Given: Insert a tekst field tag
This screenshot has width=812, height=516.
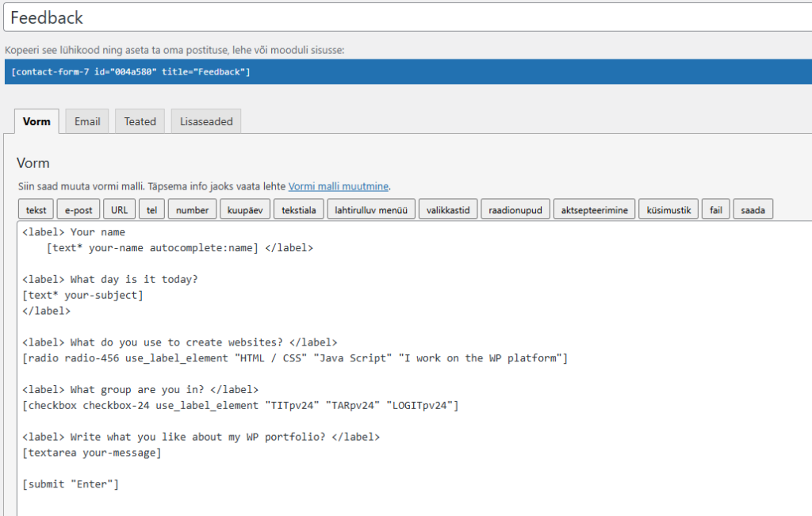Looking at the screenshot, I should [x=36, y=210].
